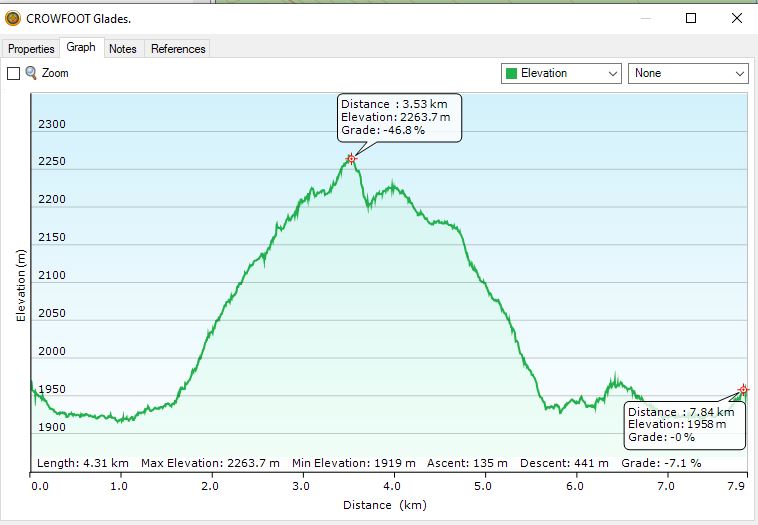Click the Zoom label text
Screen dimensions: 758x525
coord(55,73)
